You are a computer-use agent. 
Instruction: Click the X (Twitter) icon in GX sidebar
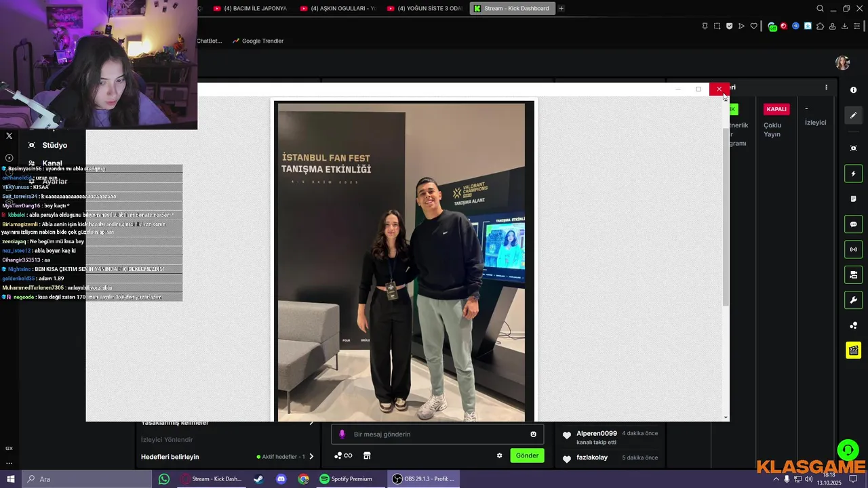(9, 136)
